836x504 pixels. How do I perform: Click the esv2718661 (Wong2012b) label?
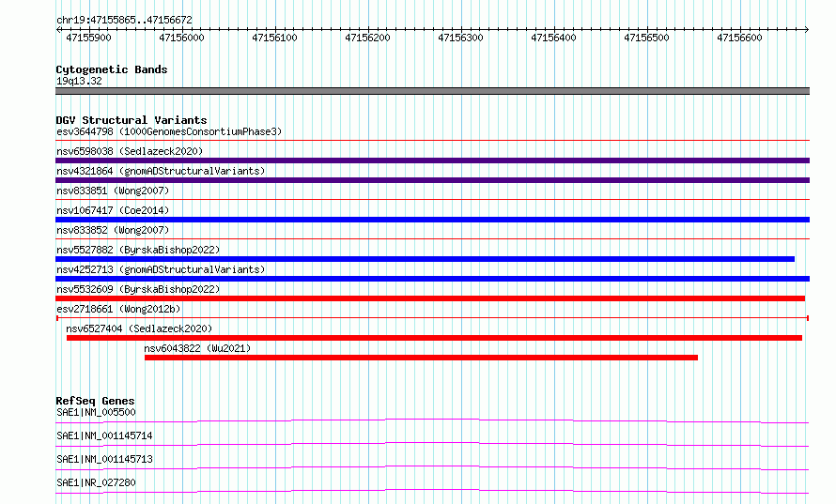click(x=118, y=309)
